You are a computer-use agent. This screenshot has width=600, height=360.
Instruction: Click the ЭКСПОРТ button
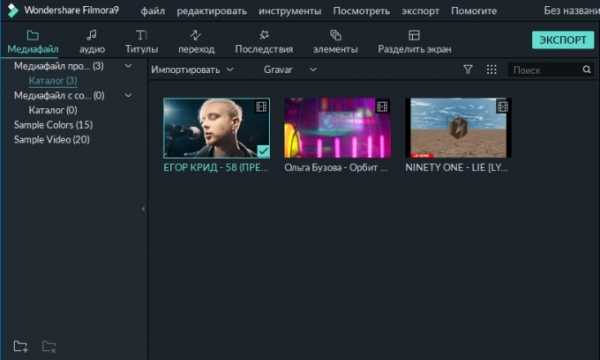tap(562, 40)
